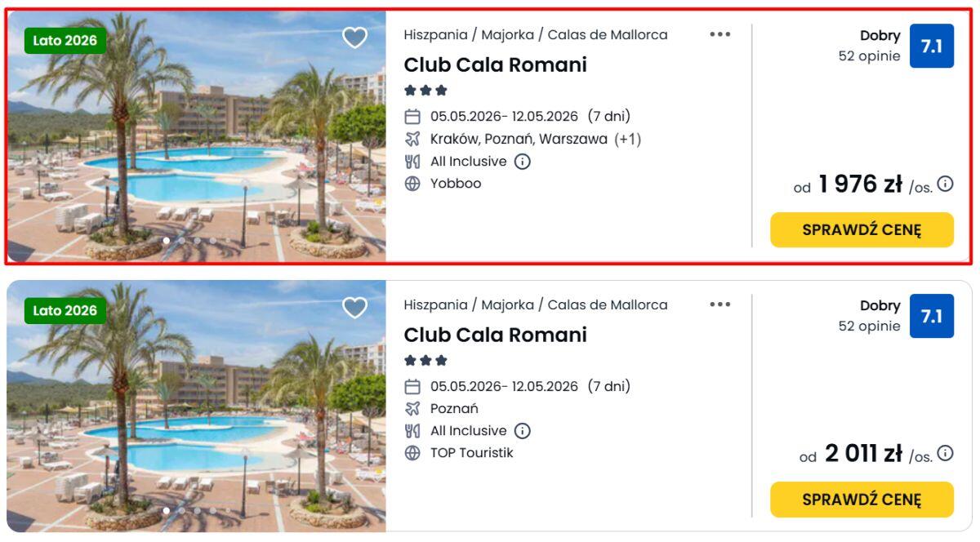Open first Club Cala Romani hotel title
Screen dimensions: 980x542
(495, 65)
